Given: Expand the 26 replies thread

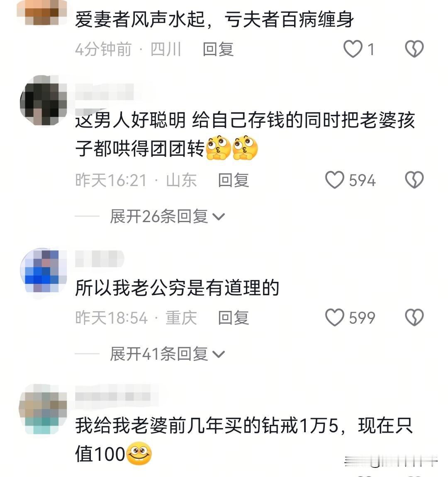Looking at the screenshot, I should point(167,216).
